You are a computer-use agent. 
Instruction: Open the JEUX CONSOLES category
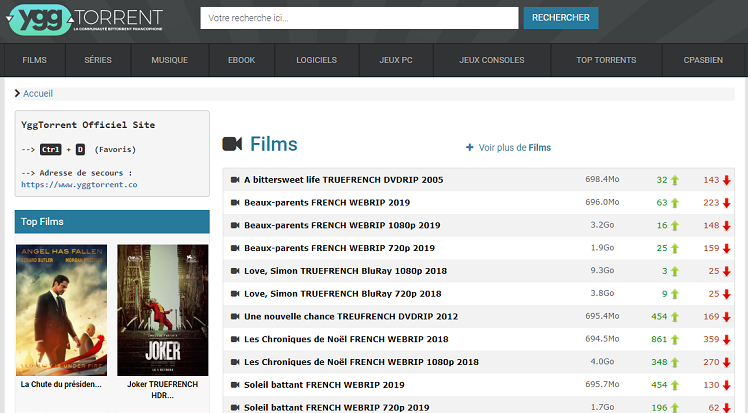tap(492, 60)
